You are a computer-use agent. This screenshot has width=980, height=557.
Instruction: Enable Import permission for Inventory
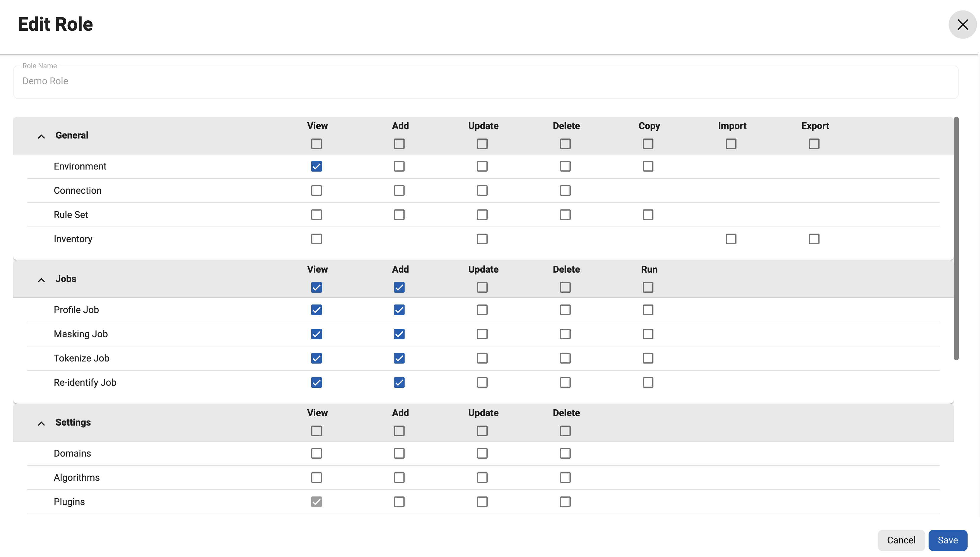point(730,239)
